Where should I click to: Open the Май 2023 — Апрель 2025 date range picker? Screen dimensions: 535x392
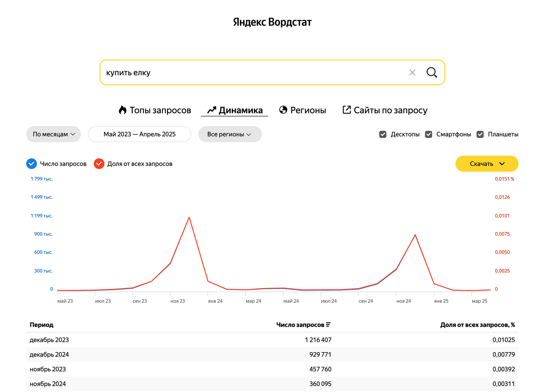pos(140,134)
